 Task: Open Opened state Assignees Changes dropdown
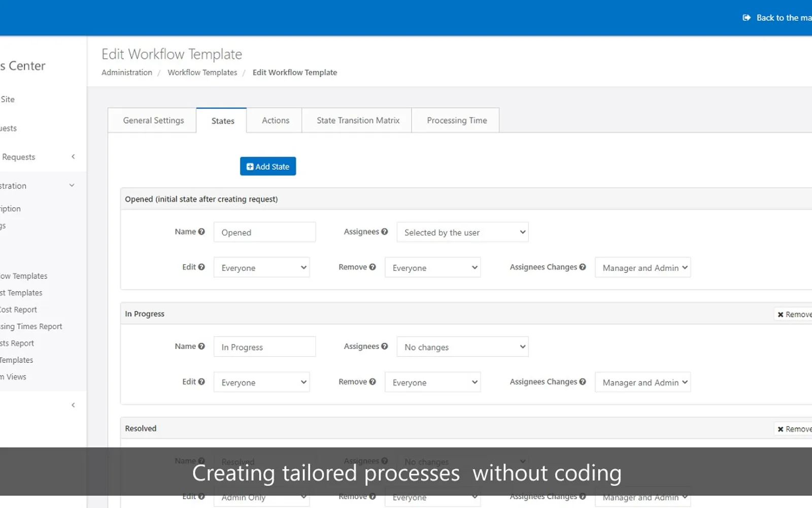(x=642, y=268)
